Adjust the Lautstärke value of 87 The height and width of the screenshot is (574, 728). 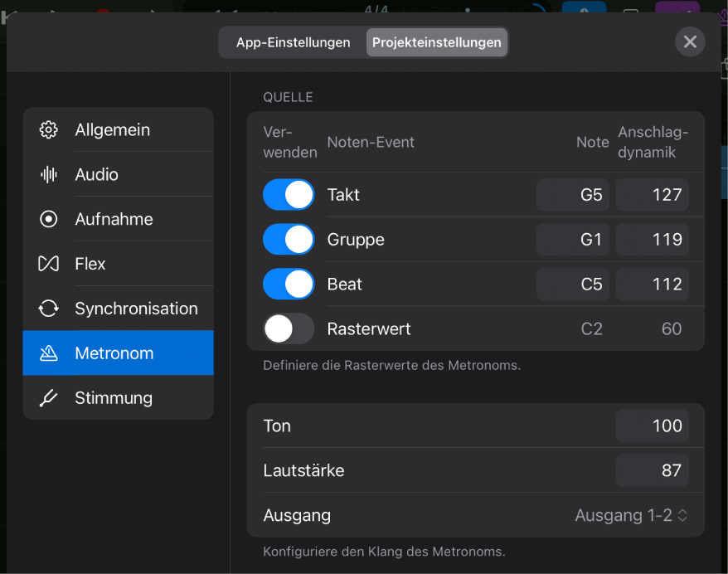652,470
